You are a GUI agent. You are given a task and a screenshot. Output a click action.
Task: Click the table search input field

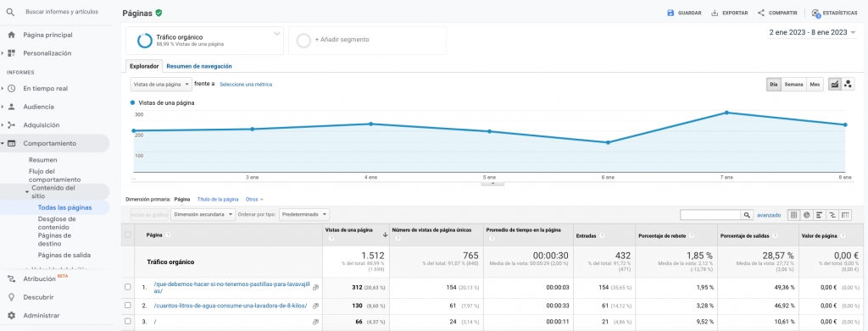pos(710,215)
